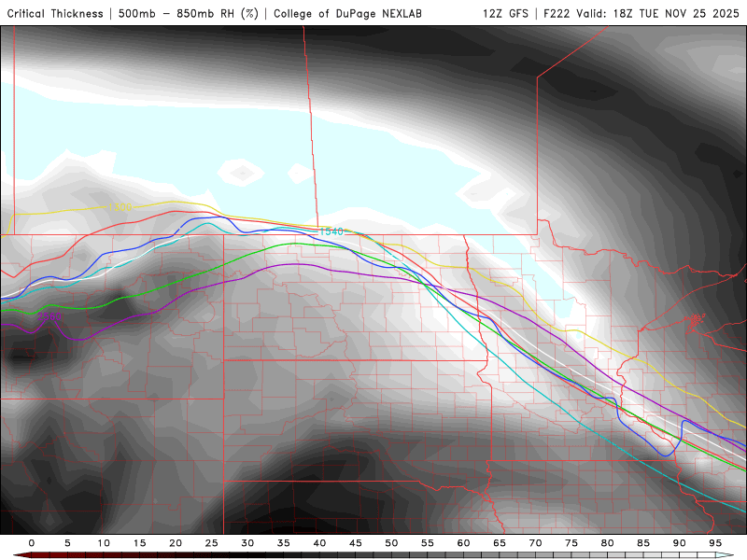This screenshot has width=747, height=560.
Task: Click the colorbar tick label "30"
Action: point(247,543)
